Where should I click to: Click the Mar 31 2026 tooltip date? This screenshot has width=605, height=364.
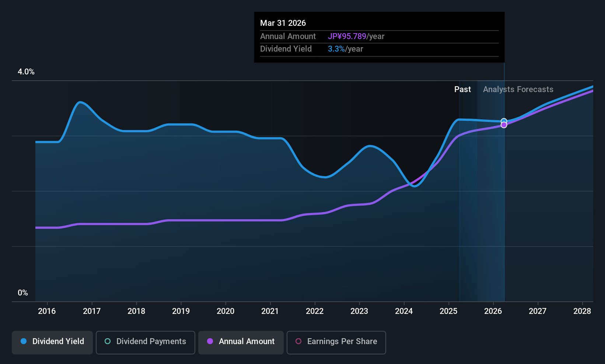(x=283, y=23)
